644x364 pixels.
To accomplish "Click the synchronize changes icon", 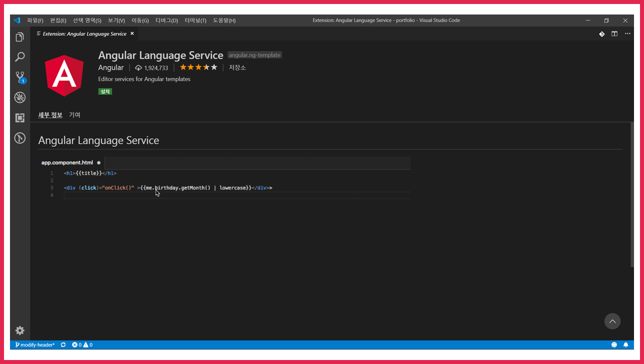I will tap(63, 345).
